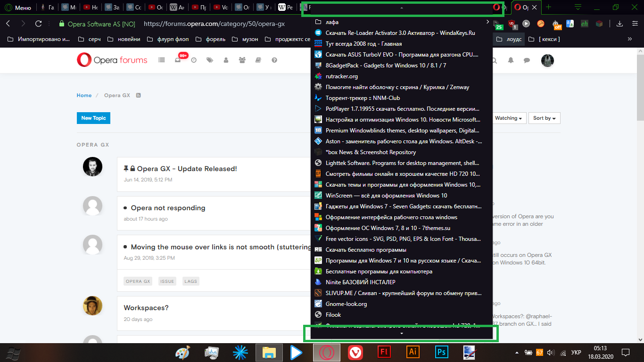Expand the лафа folder submenu

[x=402, y=22]
